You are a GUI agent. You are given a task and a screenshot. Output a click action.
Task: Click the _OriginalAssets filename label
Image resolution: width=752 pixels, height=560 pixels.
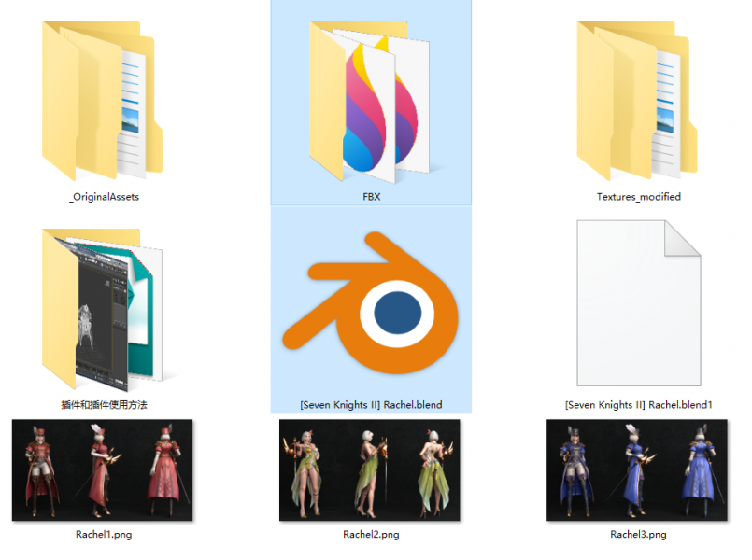[x=104, y=197]
